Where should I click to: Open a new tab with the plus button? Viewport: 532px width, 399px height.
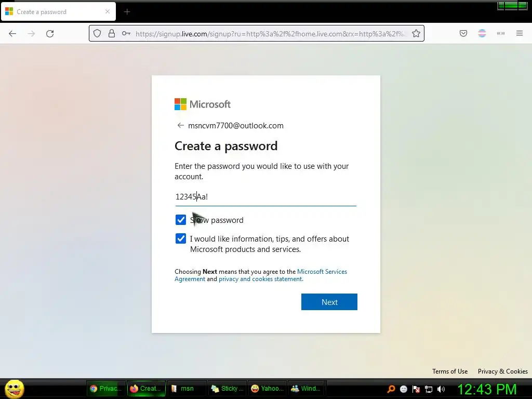[127, 12]
